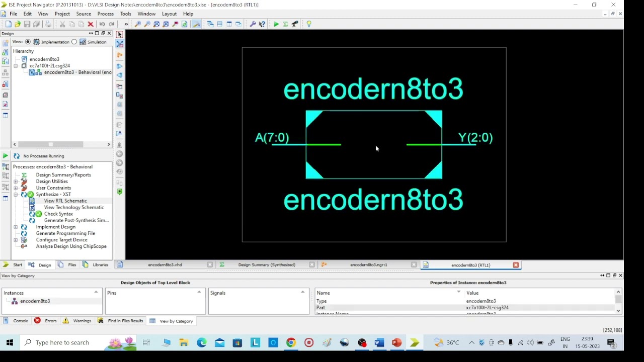This screenshot has width=644, height=362.
Task: Select View Technology Schematic process
Action: click(x=74, y=207)
